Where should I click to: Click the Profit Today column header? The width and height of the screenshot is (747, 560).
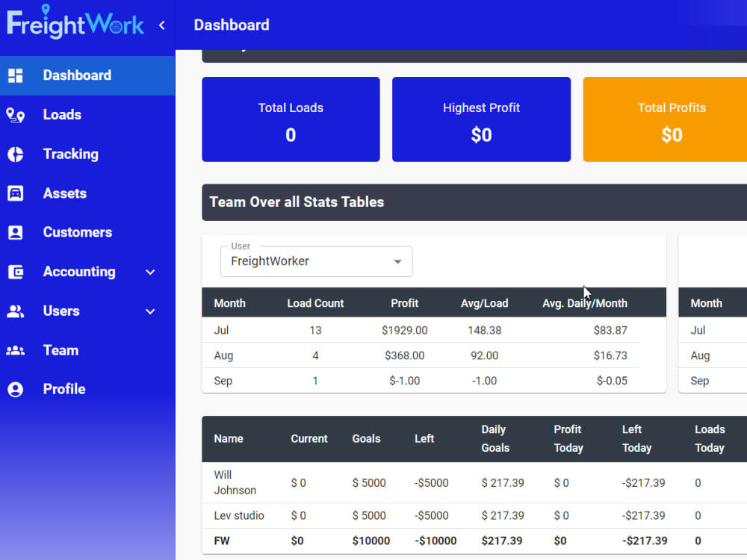(x=568, y=438)
